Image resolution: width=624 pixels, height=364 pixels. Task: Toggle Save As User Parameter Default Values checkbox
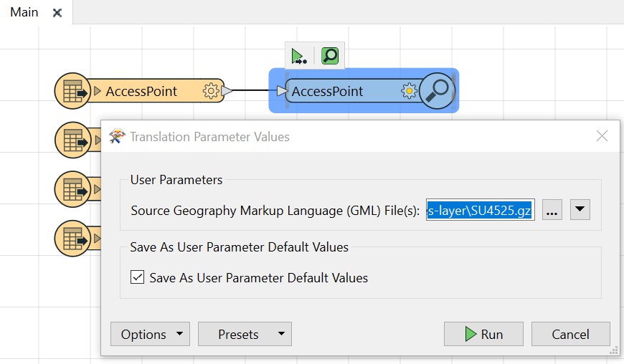[137, 277]
